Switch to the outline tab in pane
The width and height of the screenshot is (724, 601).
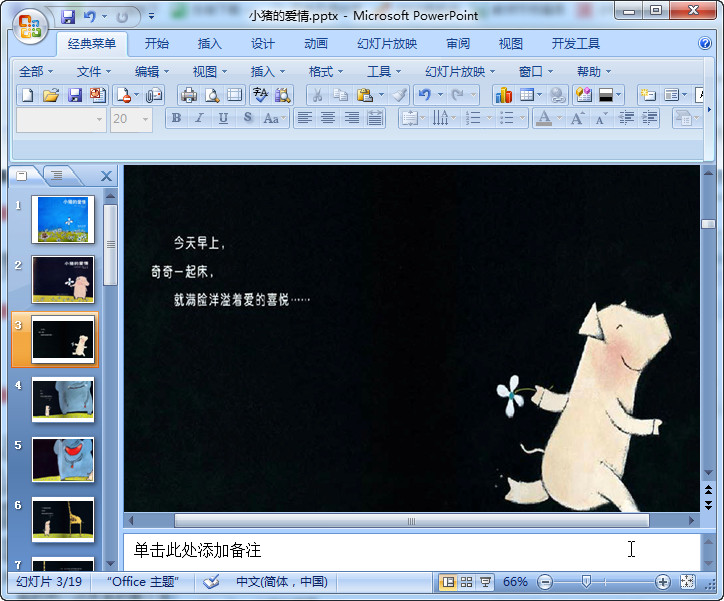click(57, 175)
